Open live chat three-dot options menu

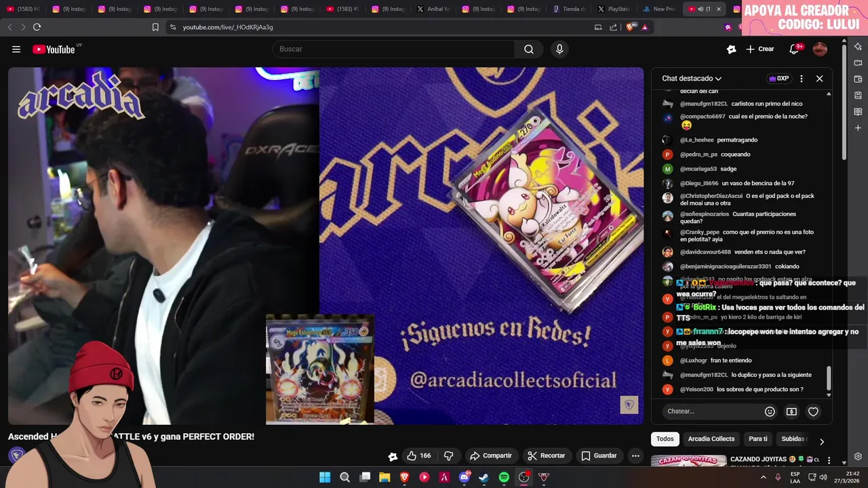[x=802, y=79]
